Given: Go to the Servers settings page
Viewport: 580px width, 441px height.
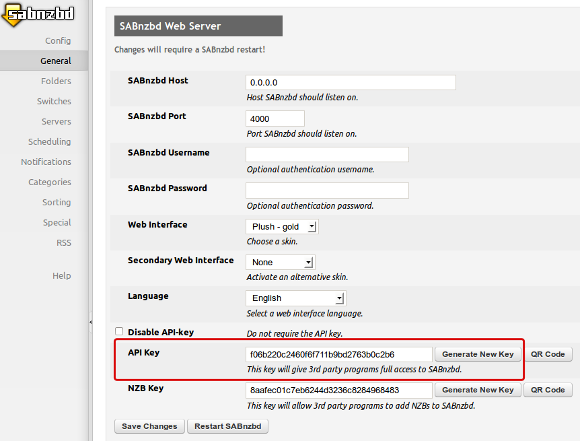Looking at the screenshot, I should tap(56, 121).
